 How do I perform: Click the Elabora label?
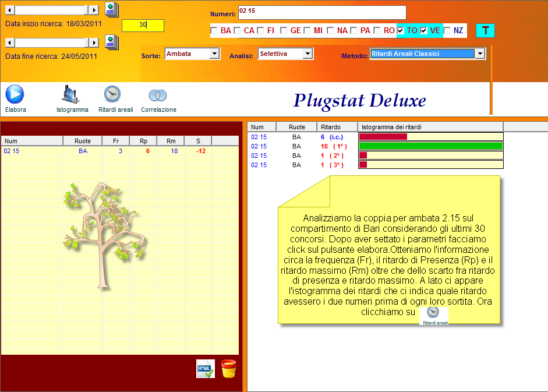click(x=15, y=110)
